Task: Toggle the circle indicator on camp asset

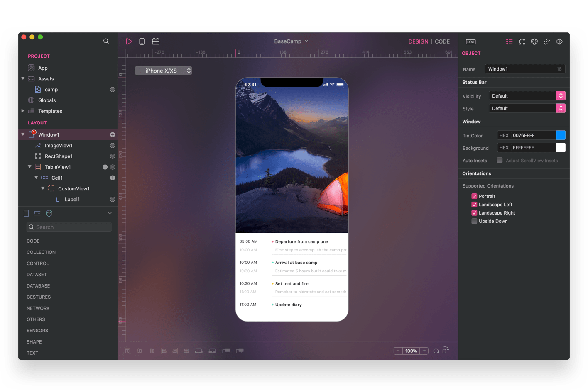Action: [113, 90]
